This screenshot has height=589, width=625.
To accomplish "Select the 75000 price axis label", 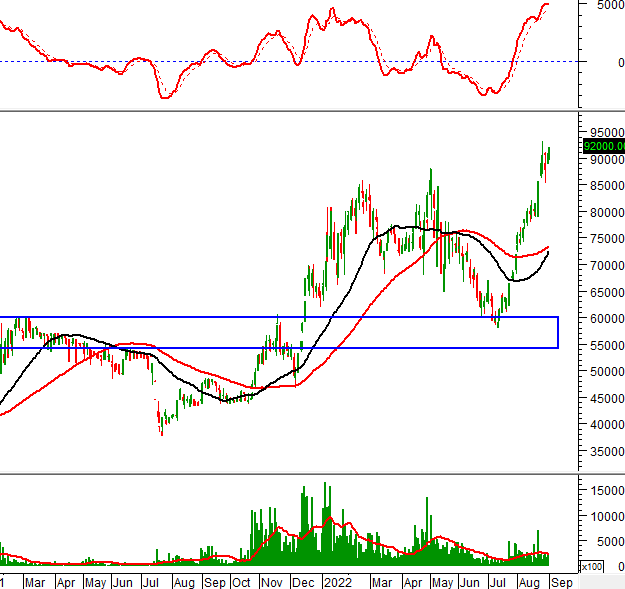I will [606, 239].
